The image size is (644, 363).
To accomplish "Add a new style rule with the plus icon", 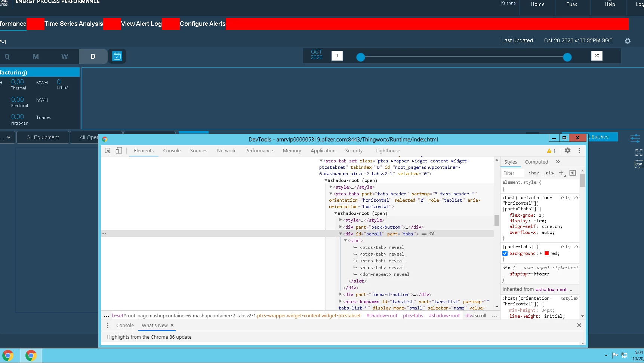I will click(x=561, y=173).
